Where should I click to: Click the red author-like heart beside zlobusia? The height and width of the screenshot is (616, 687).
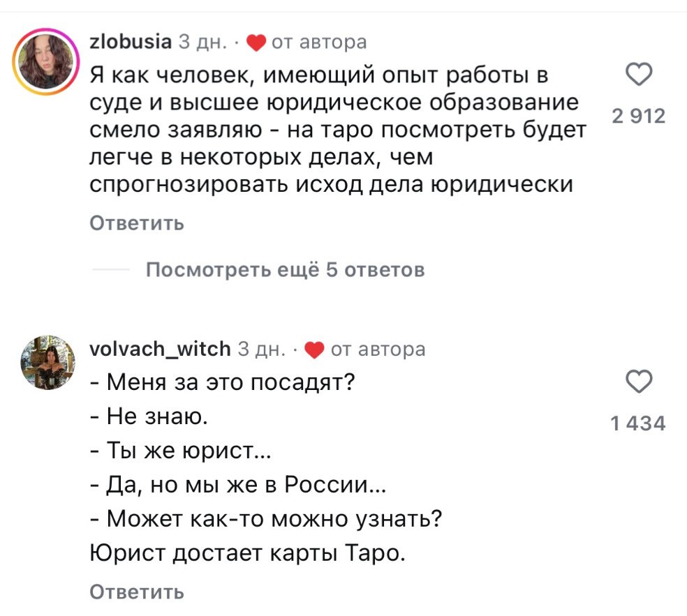[x=256, y=43]
